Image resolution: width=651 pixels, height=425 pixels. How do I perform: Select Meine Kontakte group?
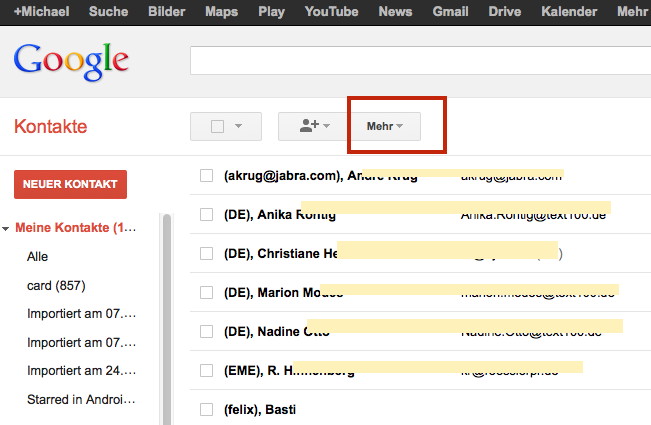click(76, 227)
